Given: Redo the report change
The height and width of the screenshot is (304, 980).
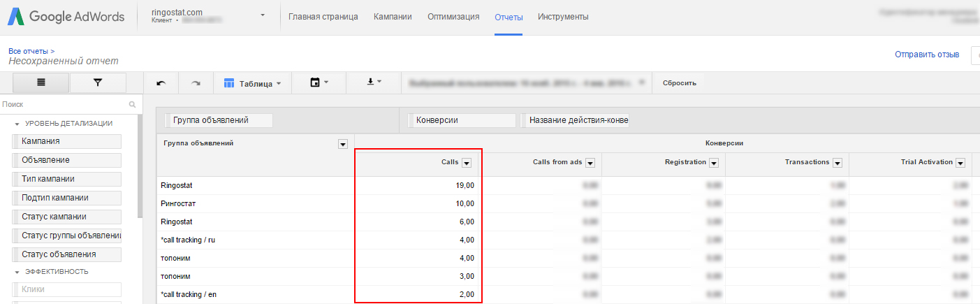Looking at the screenshot, I should coord(196,82).
